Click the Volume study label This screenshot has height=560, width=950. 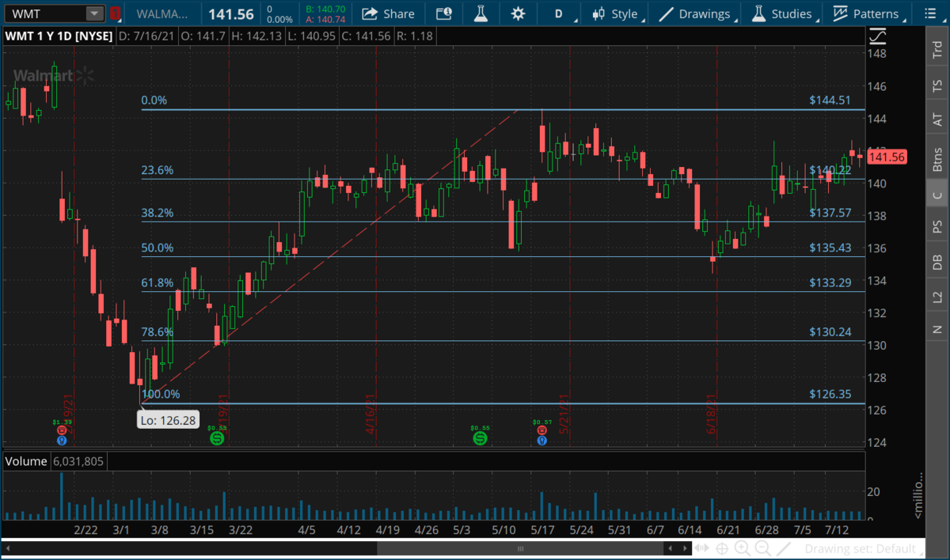point(26,461)
